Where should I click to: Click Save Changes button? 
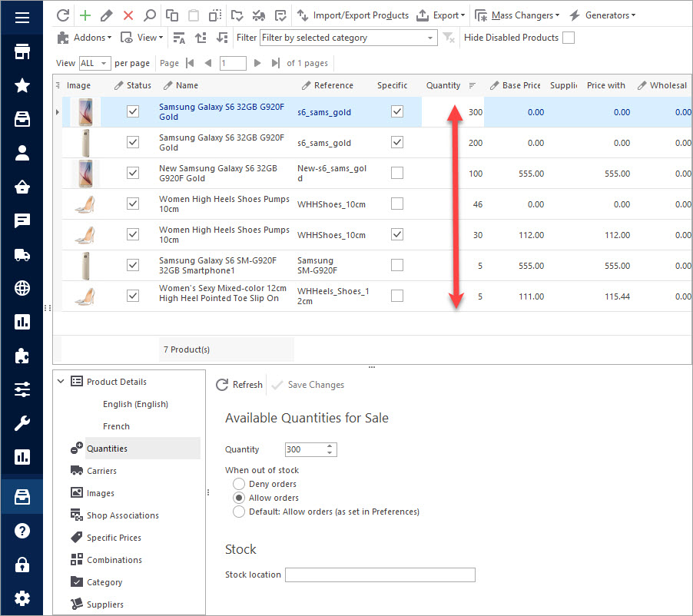(308, 385)
